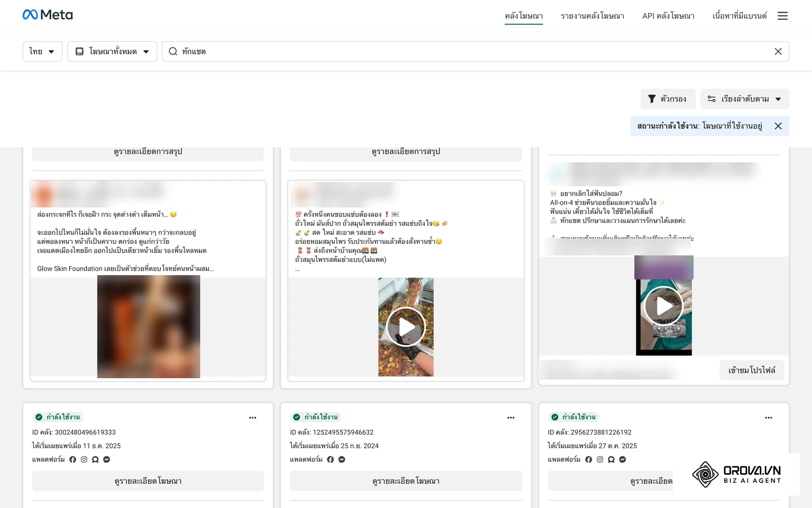View ad details for ID 2956273881226192

pos(611,481)
